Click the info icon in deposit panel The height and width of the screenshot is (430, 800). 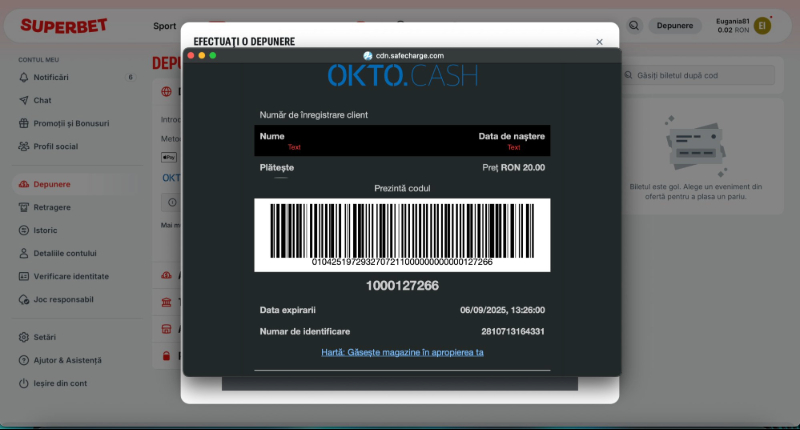pos(172,203)
